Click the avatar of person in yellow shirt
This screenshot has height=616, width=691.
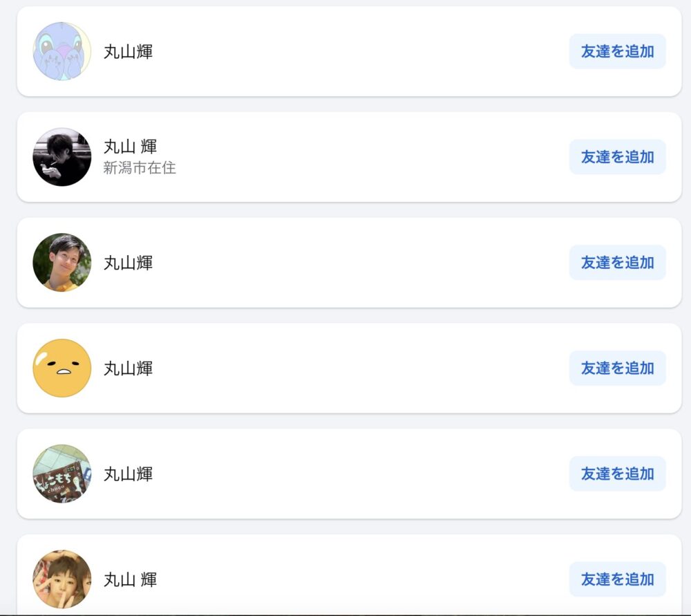[62, 262]
